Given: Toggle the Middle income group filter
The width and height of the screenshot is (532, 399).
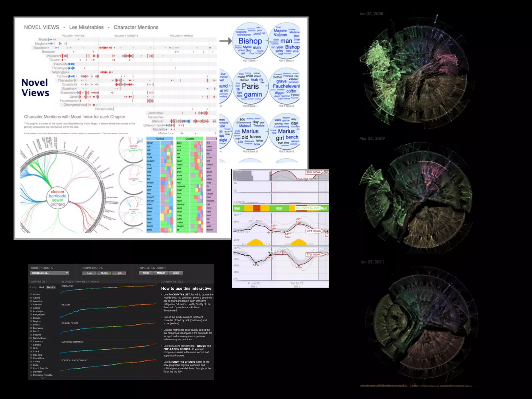Looking at the screenshot, I should click(x=104, y=273).
